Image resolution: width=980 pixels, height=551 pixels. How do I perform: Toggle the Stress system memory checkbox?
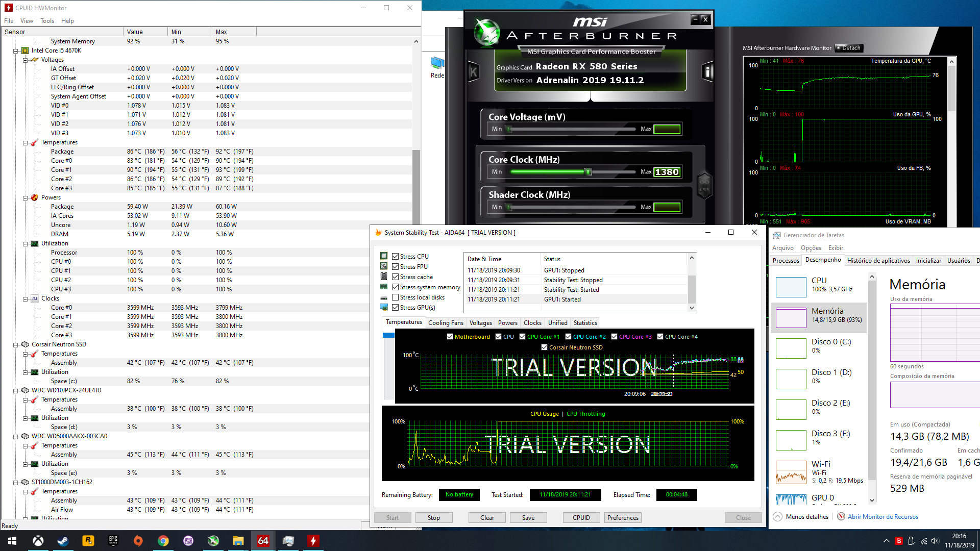(x=395, y=287)
